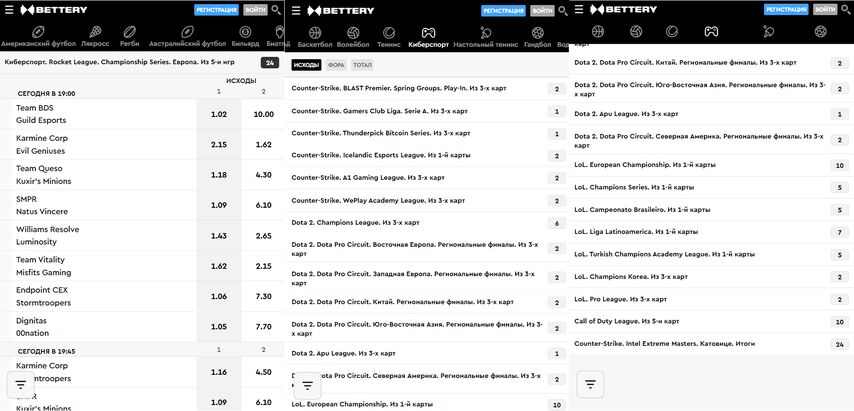Click tennis ball icon in right screenshot
This screenshot has width=854, height=411.
[x=672, y=32]
